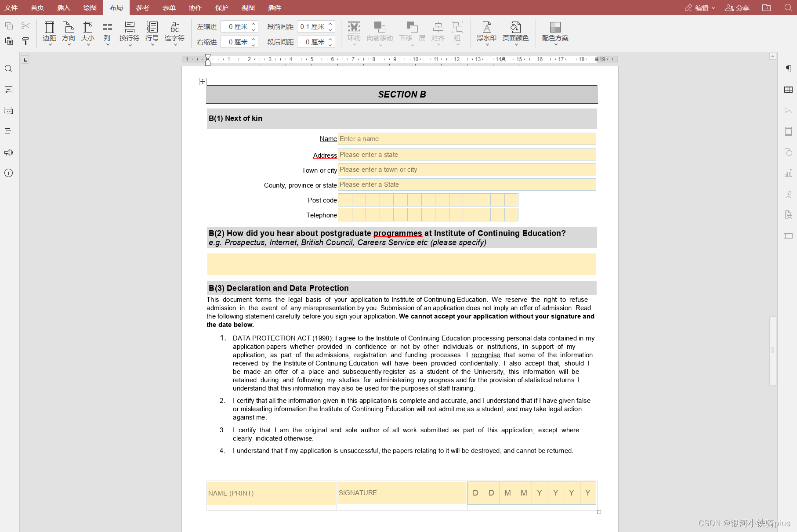Open the chat panel in left sidebar
Image resolution: width=797 pixels, height=532 pixels.
tap(8, 110)
